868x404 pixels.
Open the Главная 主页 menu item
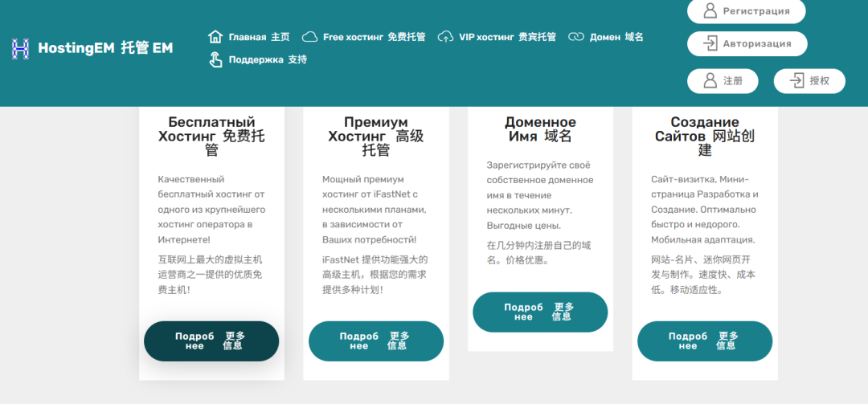(x=248, y=37)
